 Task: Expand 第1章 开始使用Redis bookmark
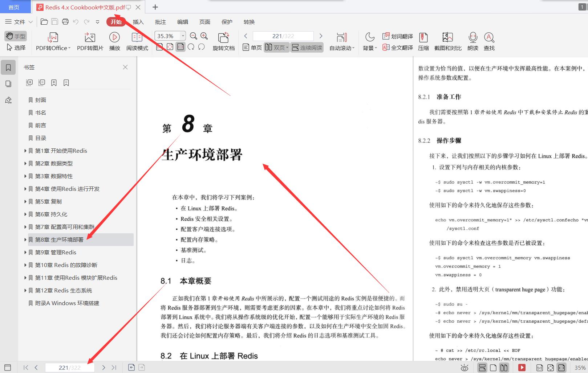[25, 151]
